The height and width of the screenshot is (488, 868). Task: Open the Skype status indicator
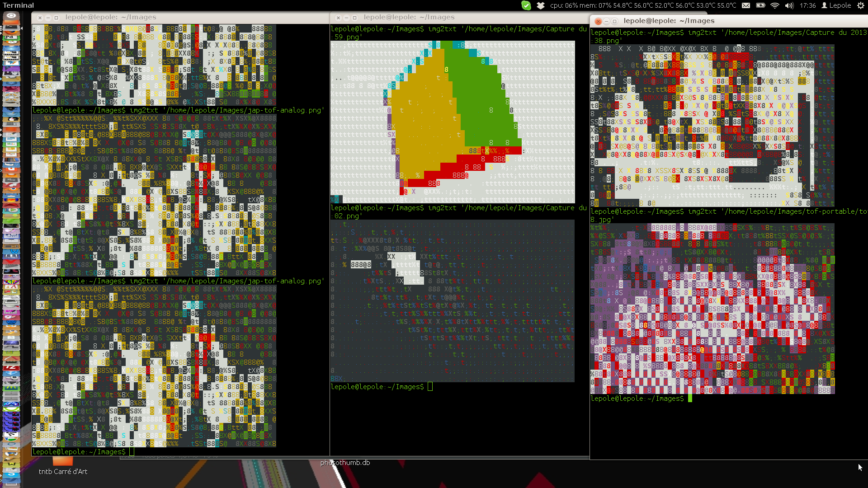pyautogui.click(x=526, y=5)
